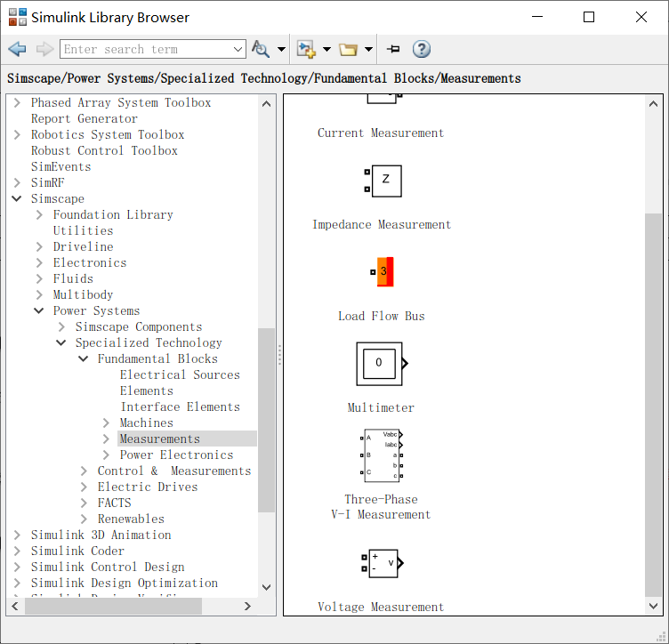Expand Foundation Library node
This screenshot has height=644, width=669.
[x=39, y=215]
